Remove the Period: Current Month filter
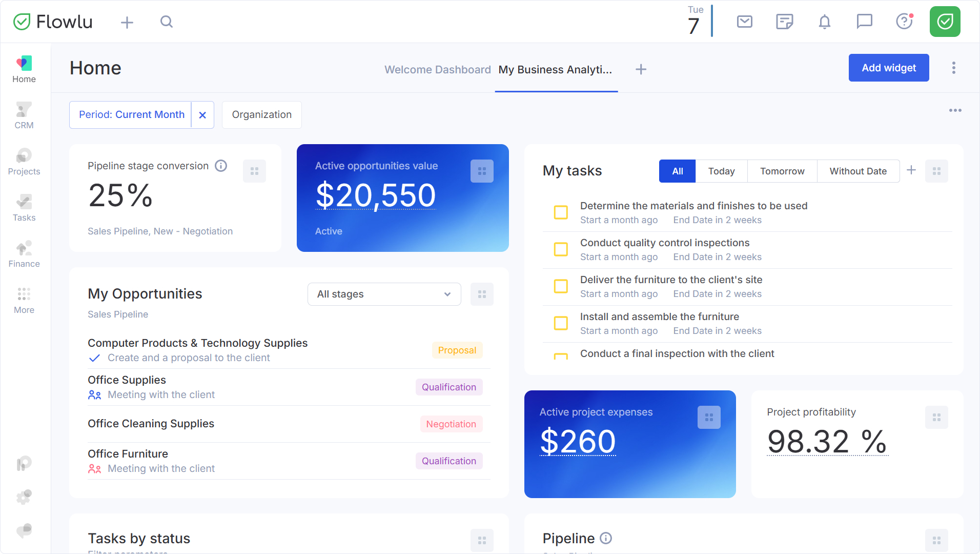The width and height of the screenshot is (980, 554). 202,115
